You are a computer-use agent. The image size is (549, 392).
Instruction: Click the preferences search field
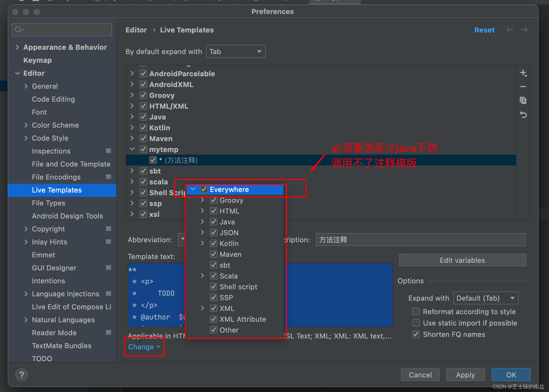pyautogui.click(x=65, y=30)
